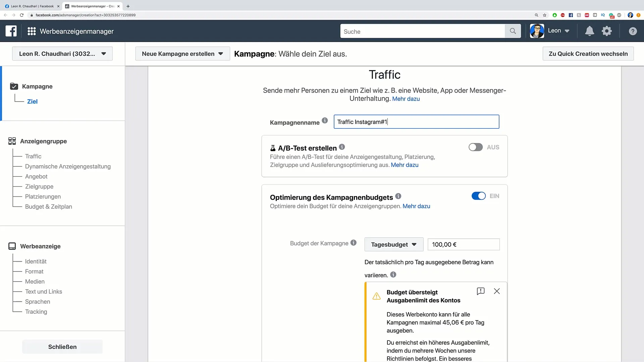The width and height of the screenshot is (644, 362).
Task: Select Medien in sidebar
Action: (35, 282)
